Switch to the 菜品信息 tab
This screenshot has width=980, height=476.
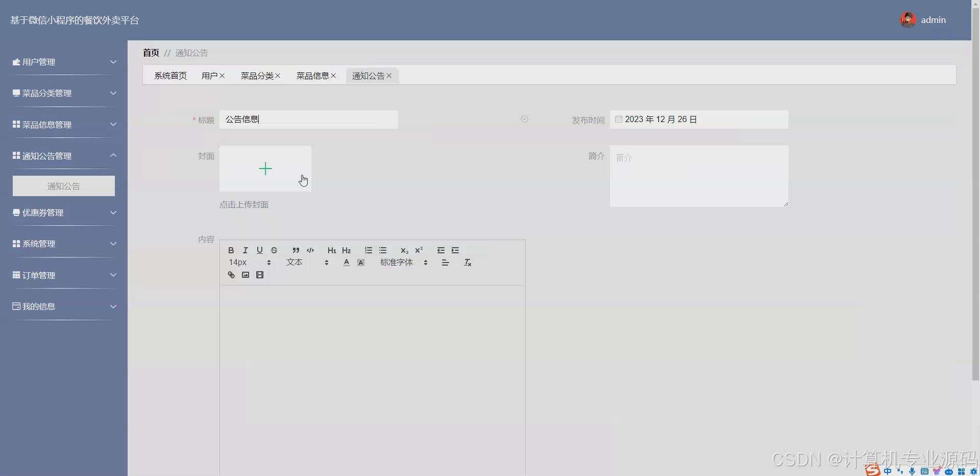point(312,75)
